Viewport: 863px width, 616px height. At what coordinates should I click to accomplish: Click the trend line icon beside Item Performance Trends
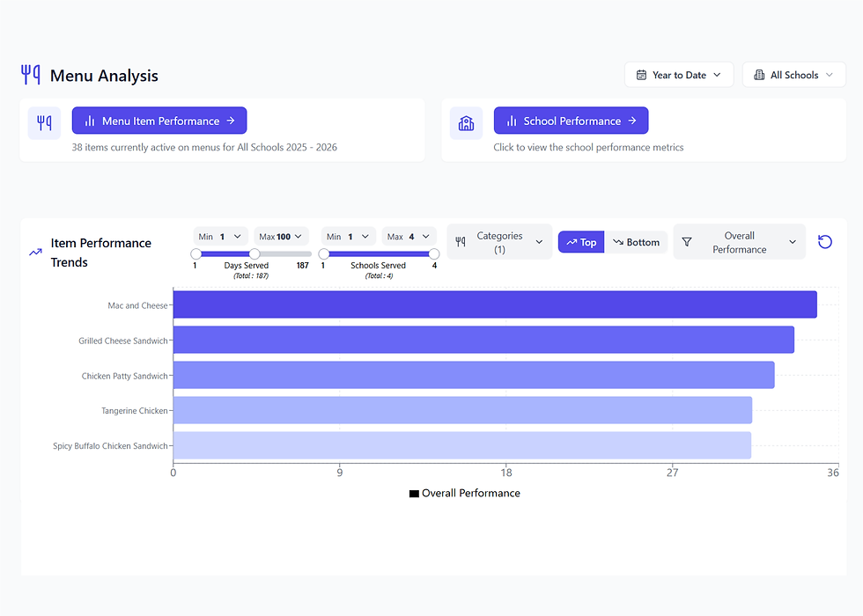tap(35, 253)
